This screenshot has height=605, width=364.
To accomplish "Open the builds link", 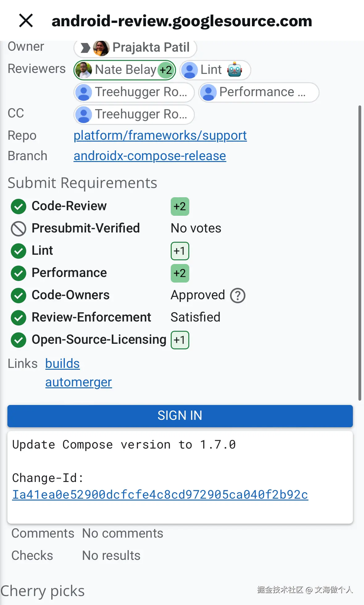I will pyautogui.click(x=62, y=364).
